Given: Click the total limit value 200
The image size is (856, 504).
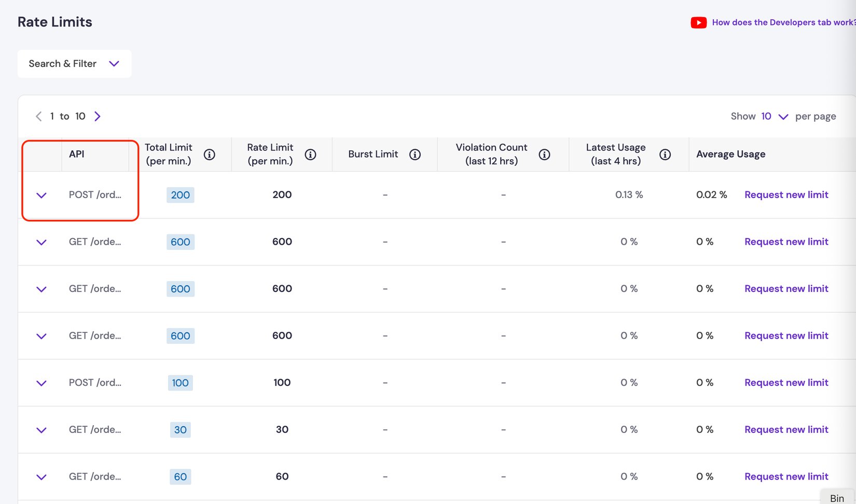Looking at the screenshot, I should coord(181,195).
